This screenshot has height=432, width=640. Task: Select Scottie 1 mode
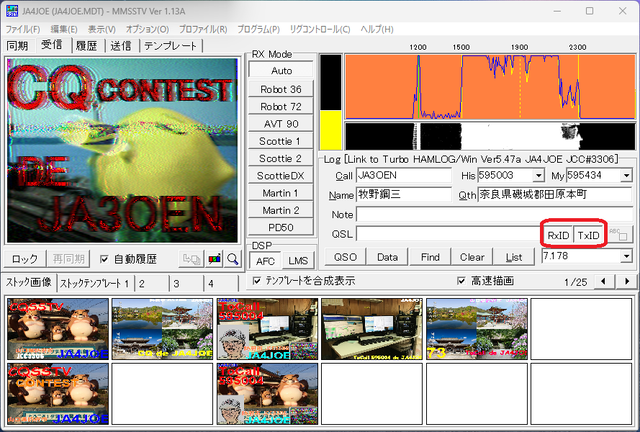click(281, 141)
